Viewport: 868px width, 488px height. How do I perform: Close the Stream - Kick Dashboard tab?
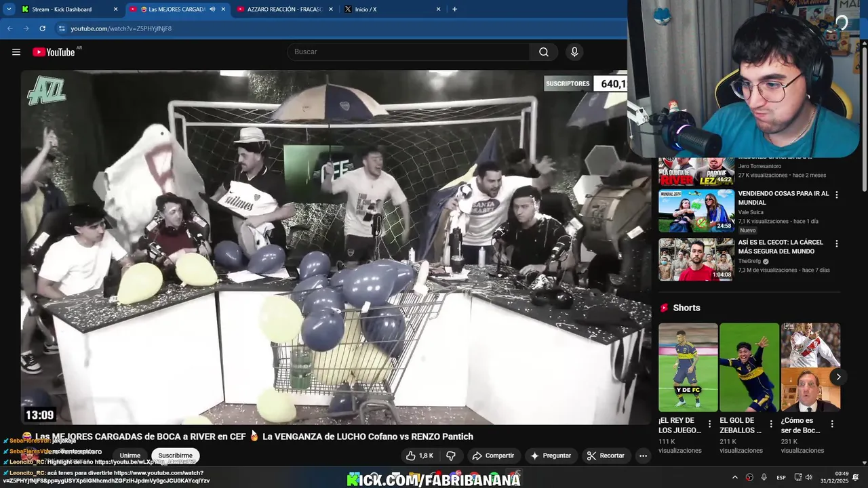point(115,9)
